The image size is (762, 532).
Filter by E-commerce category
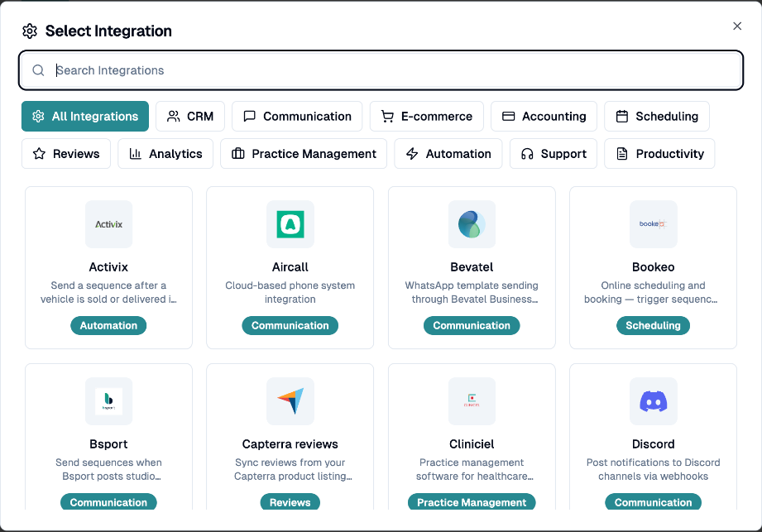click(x=427, y=116)
